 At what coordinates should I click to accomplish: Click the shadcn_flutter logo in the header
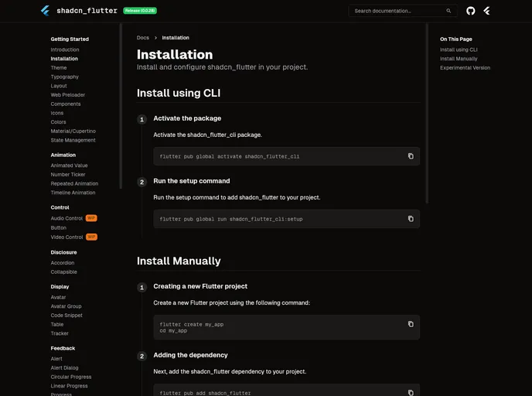(x=45, y=11)
